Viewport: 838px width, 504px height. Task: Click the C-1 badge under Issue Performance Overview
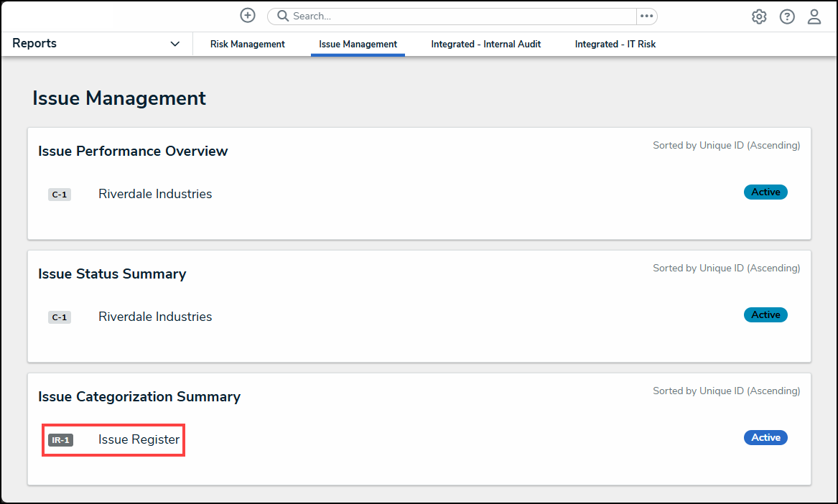(60, 195)
